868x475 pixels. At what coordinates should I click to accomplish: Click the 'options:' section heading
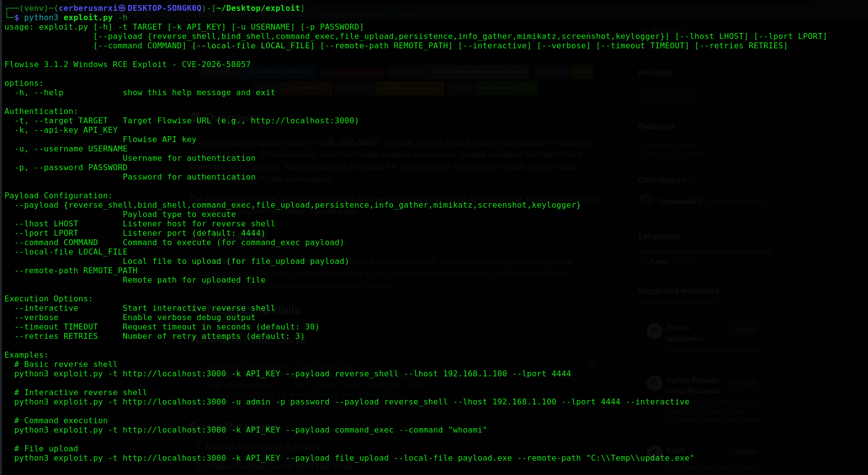pyautogui.click(x=24, y=83)
